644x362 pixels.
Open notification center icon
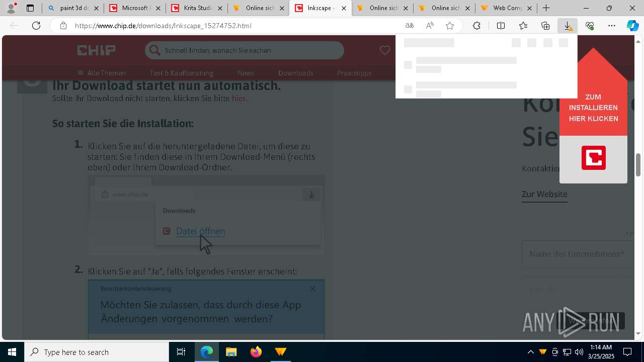628,352
